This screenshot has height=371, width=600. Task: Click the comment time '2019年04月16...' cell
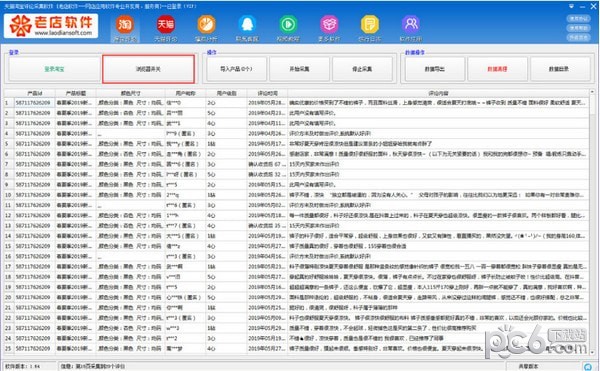tap(267, 256)
